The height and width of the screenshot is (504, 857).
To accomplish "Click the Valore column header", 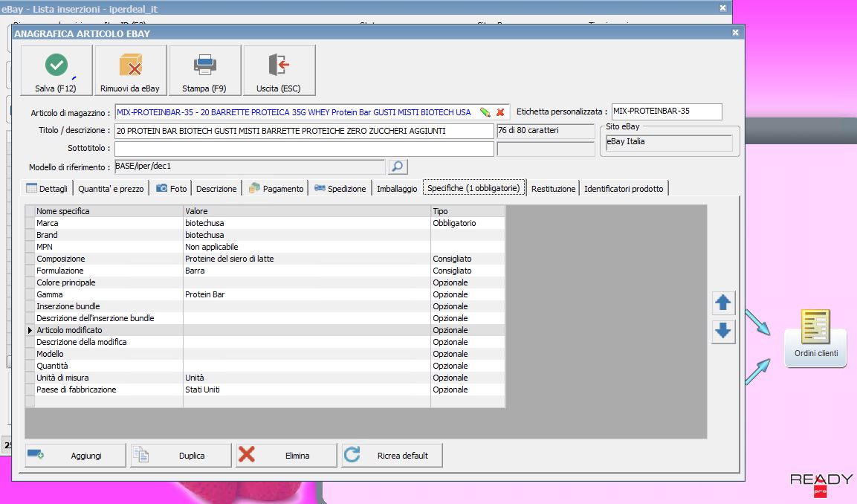I will 307,211.
